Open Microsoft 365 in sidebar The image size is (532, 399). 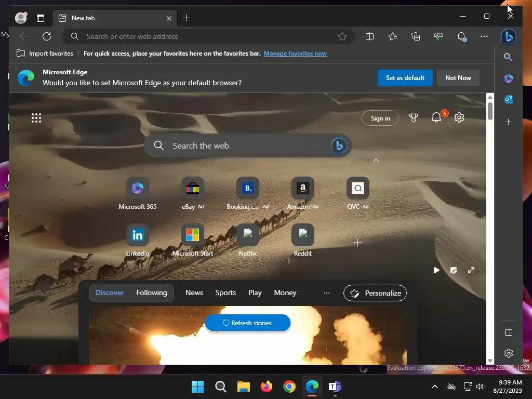(x=508, y=78)
